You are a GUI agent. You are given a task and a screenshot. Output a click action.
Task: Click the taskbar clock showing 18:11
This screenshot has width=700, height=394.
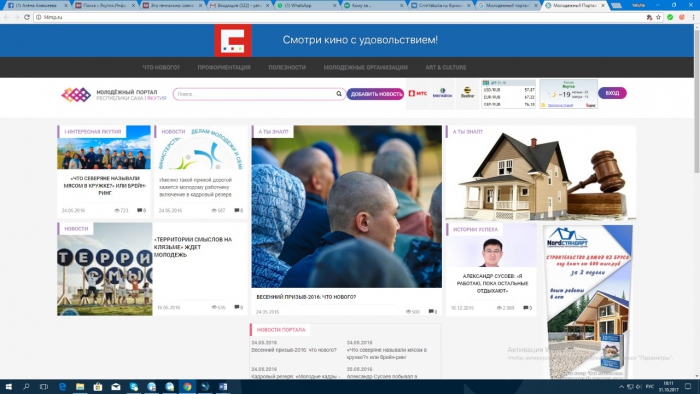point(668,387)
